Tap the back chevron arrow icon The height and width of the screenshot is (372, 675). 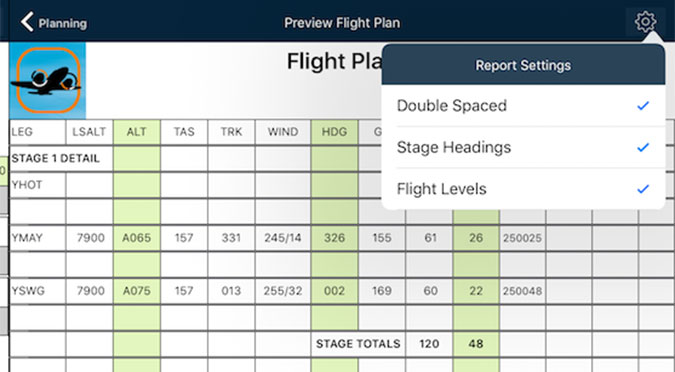(27, 22)
